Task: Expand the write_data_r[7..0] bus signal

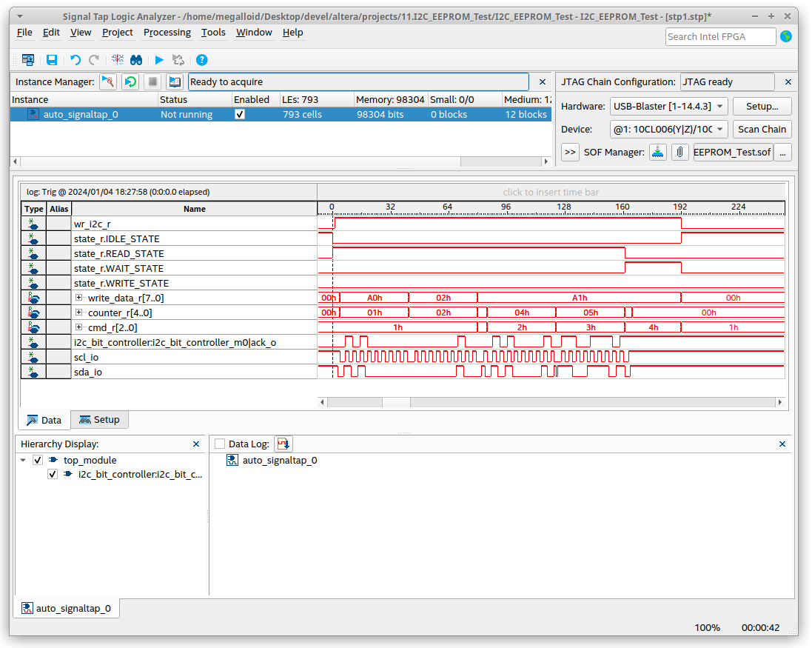Action: point(79,298)
